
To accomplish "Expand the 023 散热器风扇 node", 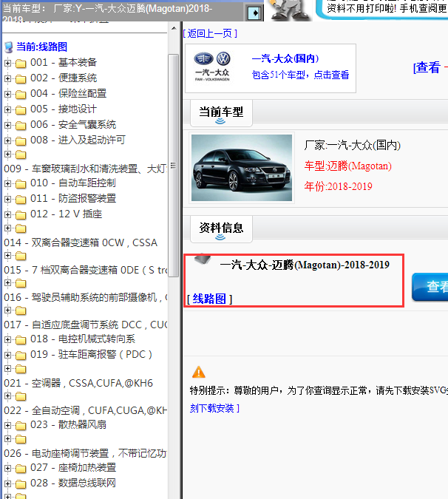I will (x=7, y=426).
